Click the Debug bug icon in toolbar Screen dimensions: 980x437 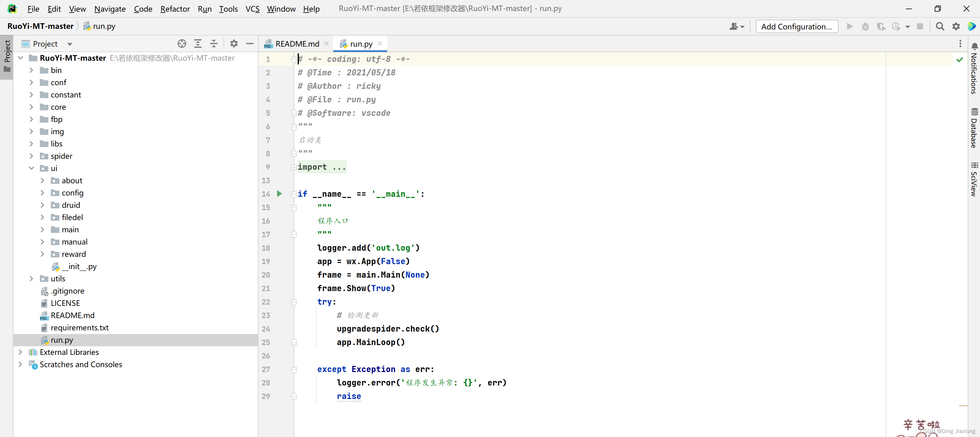[865, 26]
